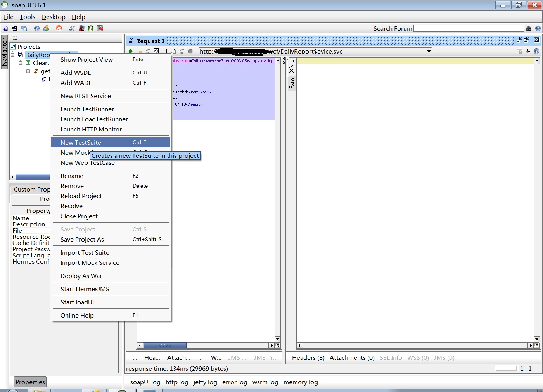Open request help icon right of endpoint
Viewport: 543px width, 392px height.
pyautogui.click(x=536, y=51)
